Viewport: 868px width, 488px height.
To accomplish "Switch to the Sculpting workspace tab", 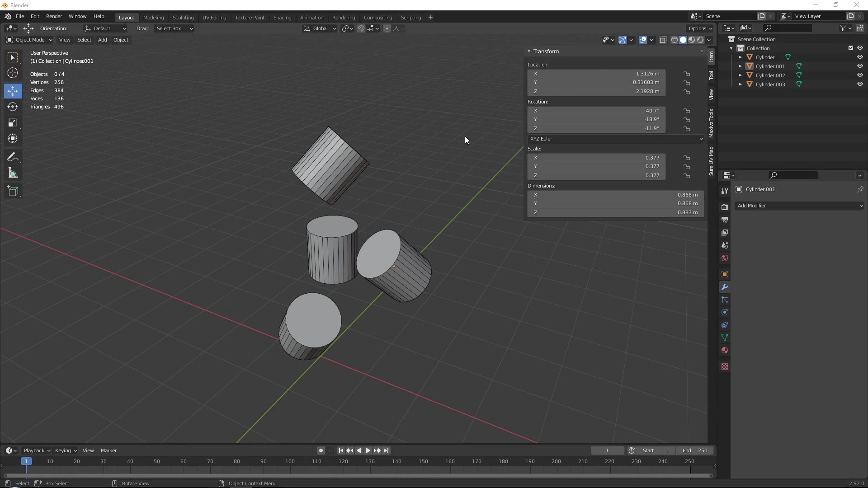I will tap(183, 18).
